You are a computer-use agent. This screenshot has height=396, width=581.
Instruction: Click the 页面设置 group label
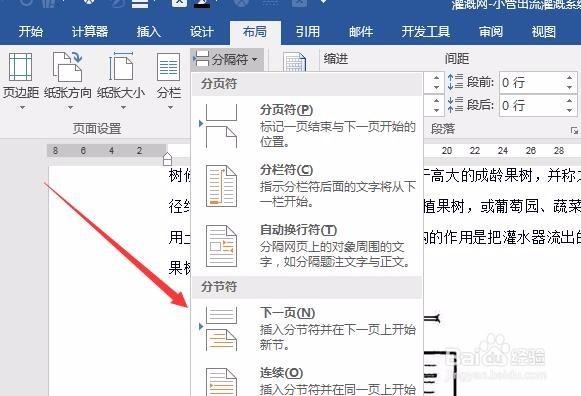pos(97,129)
